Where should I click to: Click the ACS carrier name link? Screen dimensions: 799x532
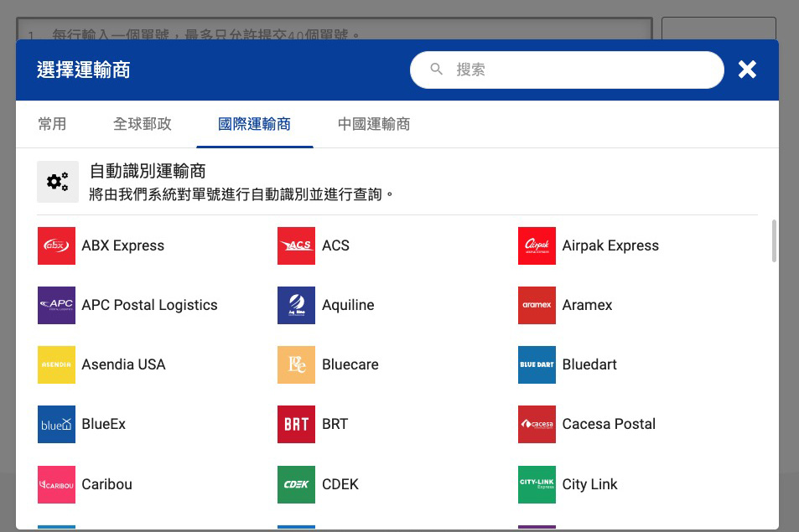point(335,245)
